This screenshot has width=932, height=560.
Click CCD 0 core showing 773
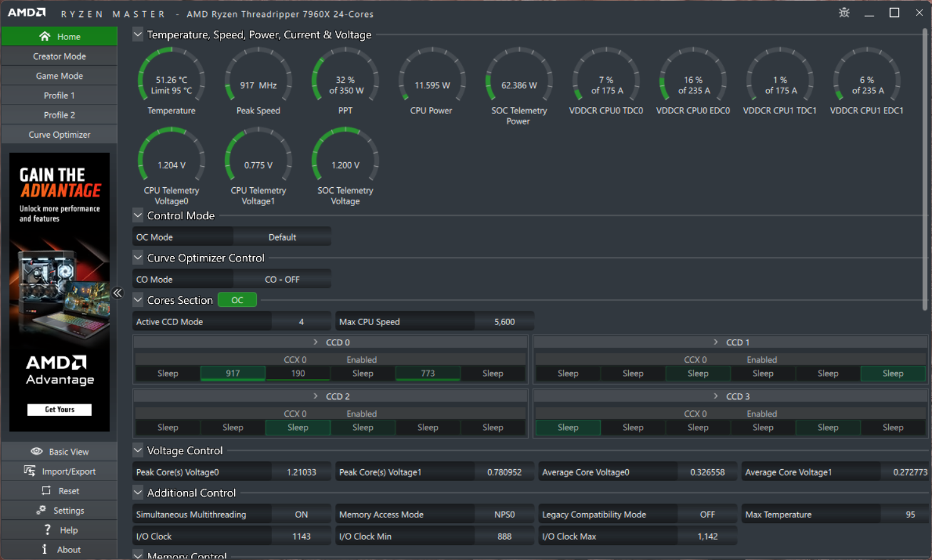click(428, 373)
